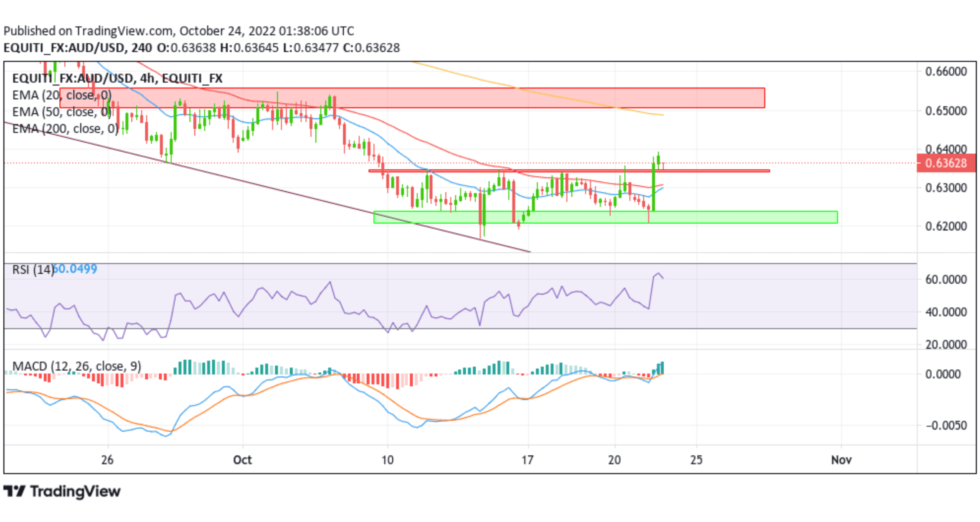The width and height of the screenshot is (980, 522).
Task: Click the red current price label 0.63628
Action: tap(946, 163)
